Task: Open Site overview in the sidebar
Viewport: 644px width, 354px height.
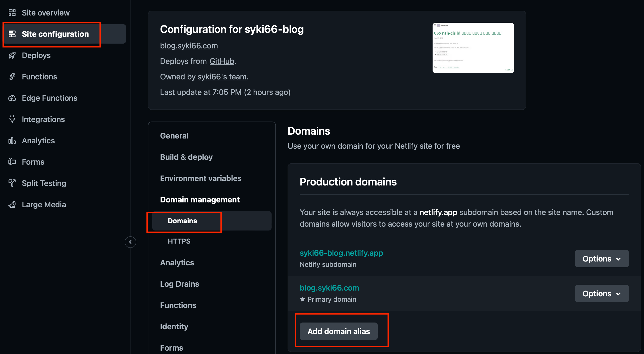Action: pyautogui.click(x=46, y=13)
